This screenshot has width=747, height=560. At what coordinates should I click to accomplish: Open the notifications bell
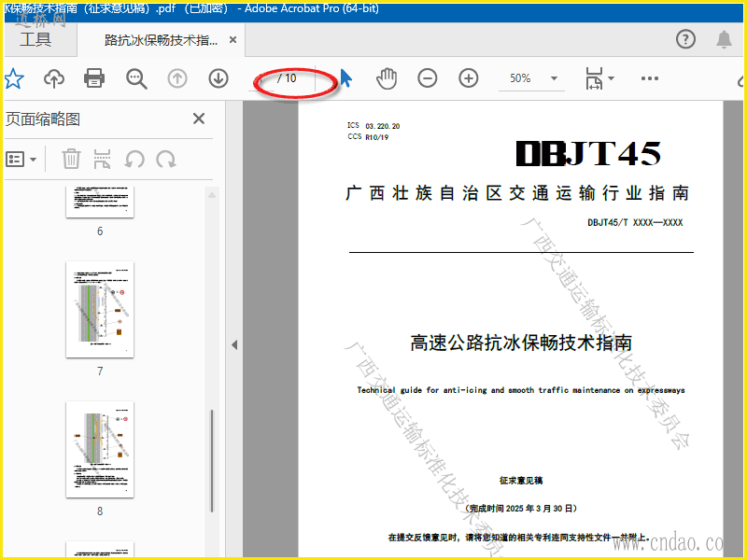pos(725,39)
